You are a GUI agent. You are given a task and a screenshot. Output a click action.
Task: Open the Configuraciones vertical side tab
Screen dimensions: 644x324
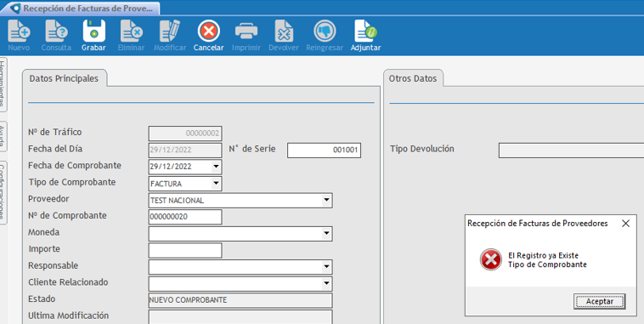coord(3,192)
